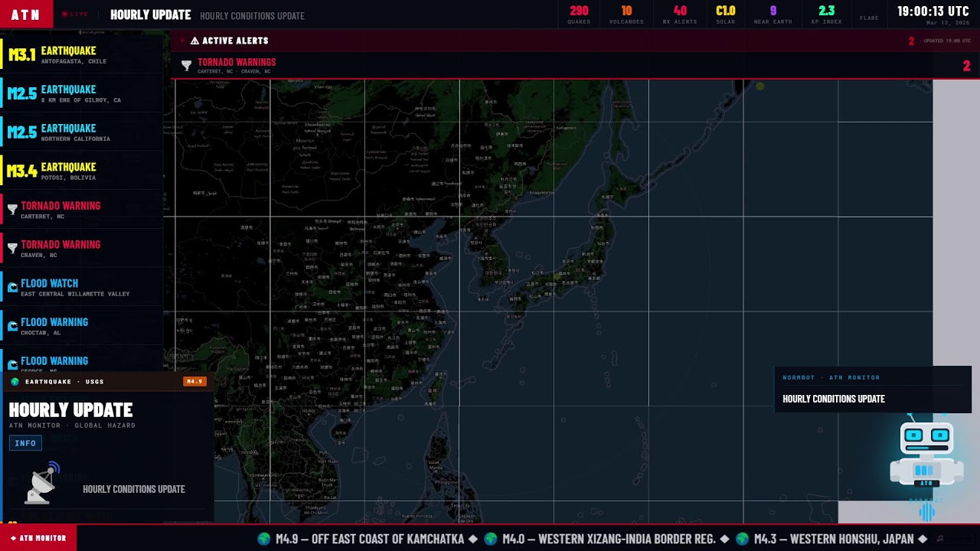
Task: Open the Potosi, Bolivia earthquake entry
Action: click(x=82, y=171)
